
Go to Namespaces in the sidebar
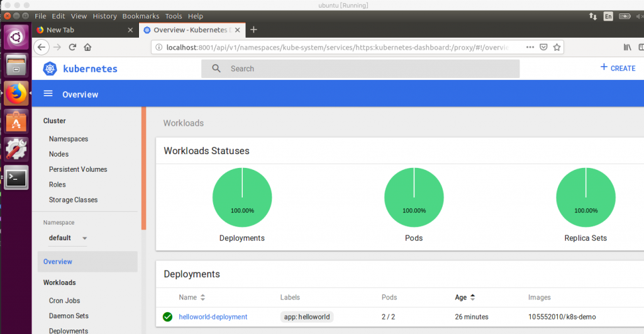[68, 139]
